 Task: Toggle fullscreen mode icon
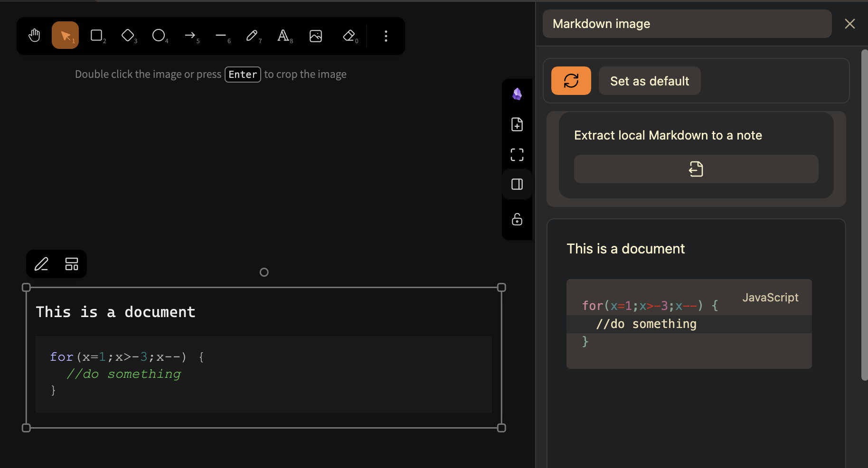[517, 154]
